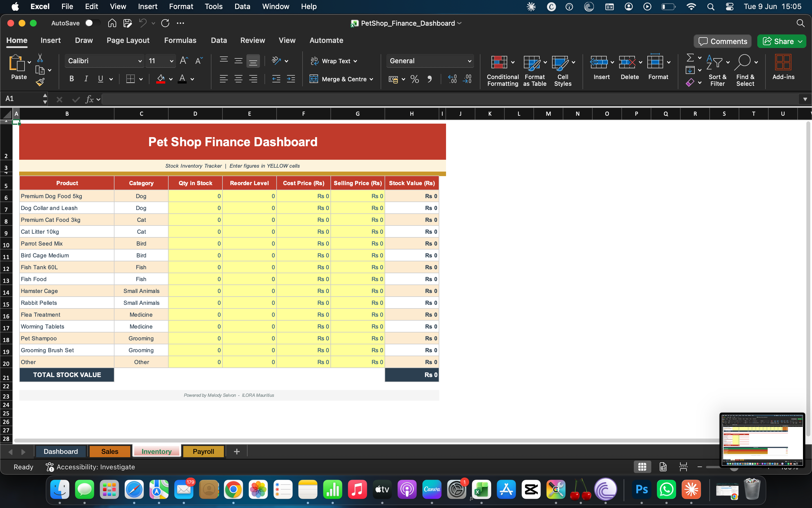Click the Centre horizontal alignment icon
Screen dimensions: 812x508
(238, 79)
